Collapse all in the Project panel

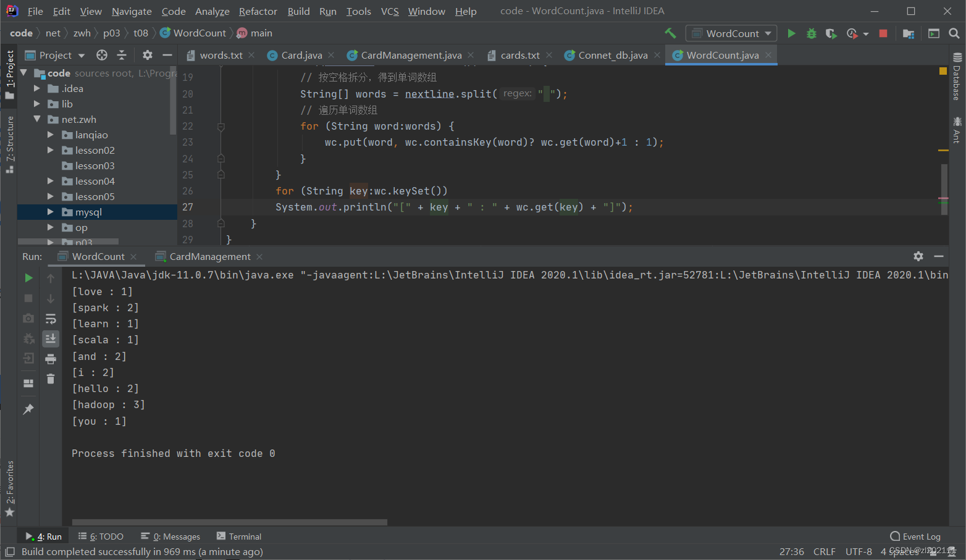(122, 55)
